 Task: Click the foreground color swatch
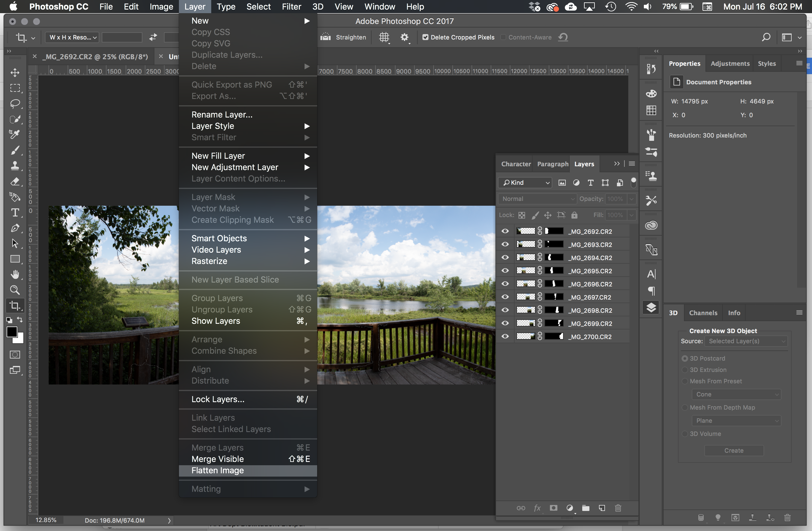12,332
